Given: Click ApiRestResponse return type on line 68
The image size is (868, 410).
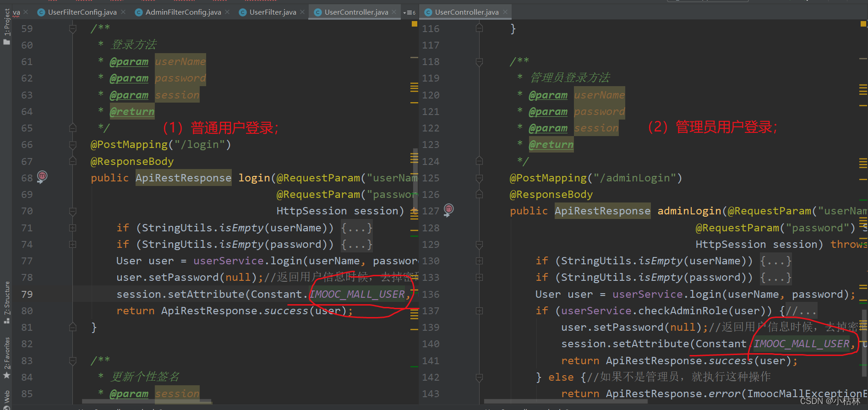Looking at the screenshot, I should tap(184, 178).
